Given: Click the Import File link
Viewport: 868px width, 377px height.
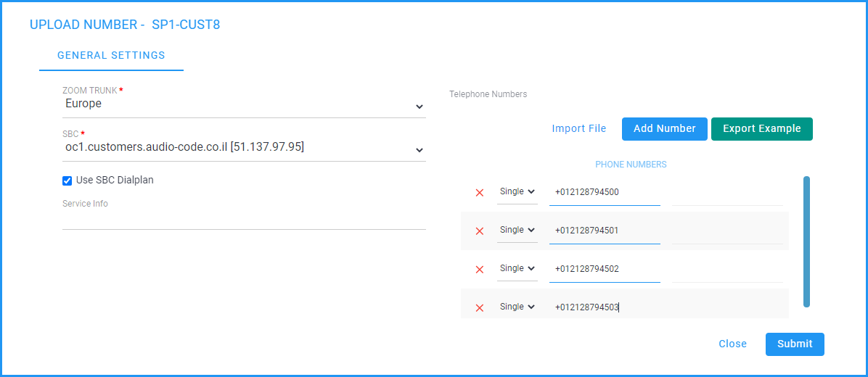Looking at the screenshot, I should [x=579, y=128].
